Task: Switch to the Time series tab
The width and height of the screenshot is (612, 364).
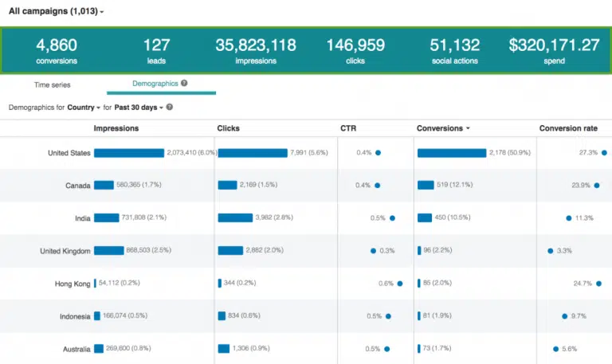Action: tap(52, 84)
